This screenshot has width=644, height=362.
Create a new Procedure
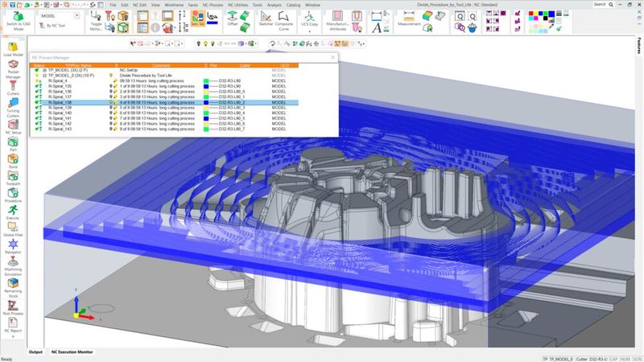13,195
